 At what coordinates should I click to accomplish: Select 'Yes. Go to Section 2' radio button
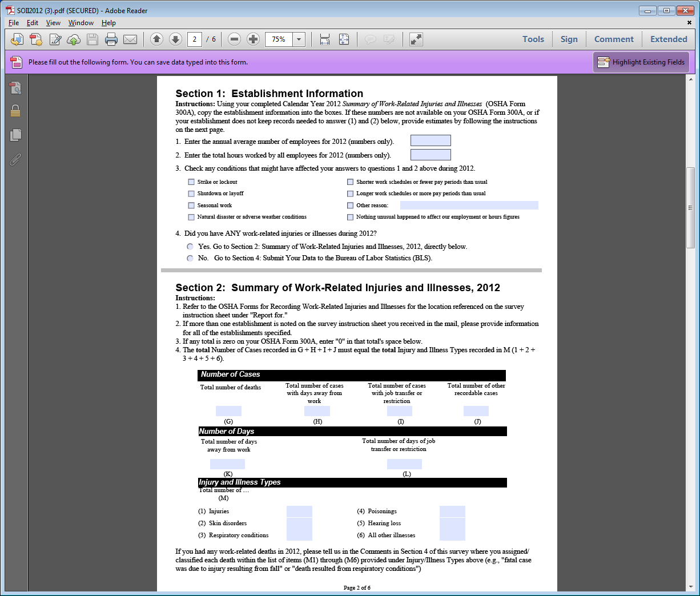coord(190,247)
